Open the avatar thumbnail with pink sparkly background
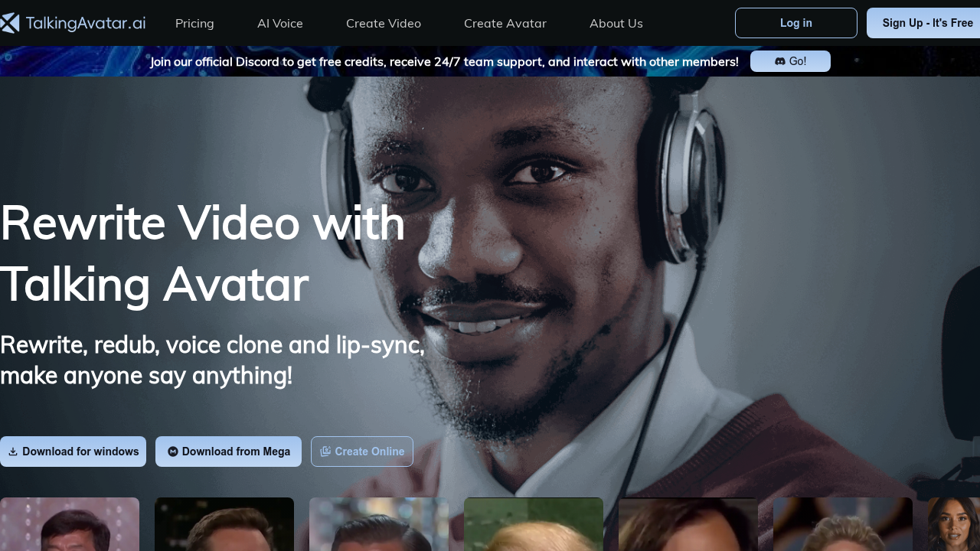The height and width of the screenshot is (551, 980). click(70, 525)
